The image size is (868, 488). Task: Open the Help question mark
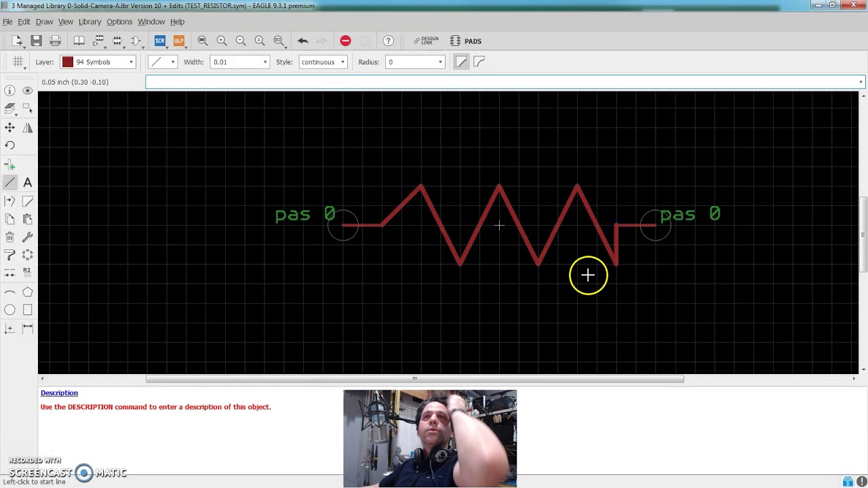click(388, 41)
